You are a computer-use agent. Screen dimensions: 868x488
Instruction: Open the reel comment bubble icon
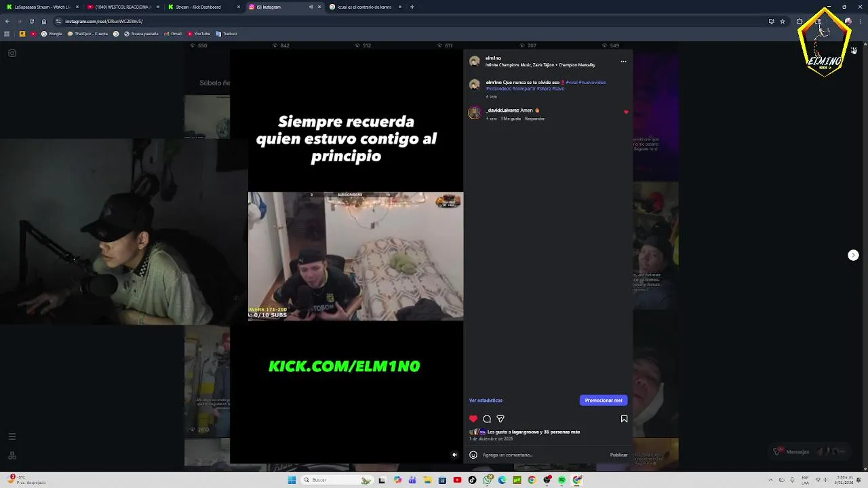(487, 419)
